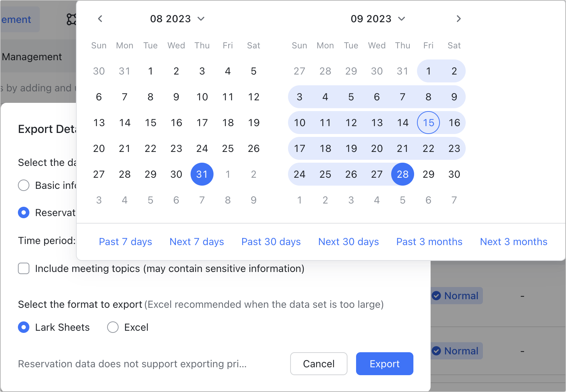Advance to next month with right arrow
Image resolution: width=566 pixels, height=392 pixels.
[459, 19]
